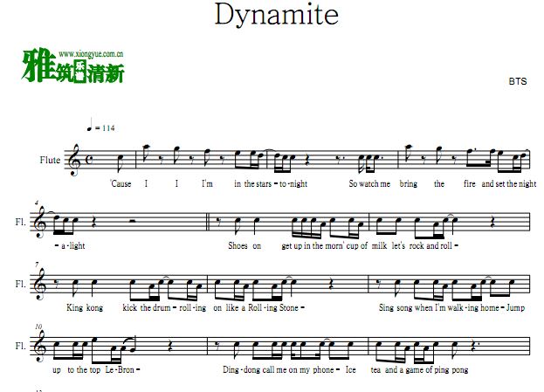Screen dimensions: 544x392
Task: Click the lyric "call me on my phone"
Action: 299,370
